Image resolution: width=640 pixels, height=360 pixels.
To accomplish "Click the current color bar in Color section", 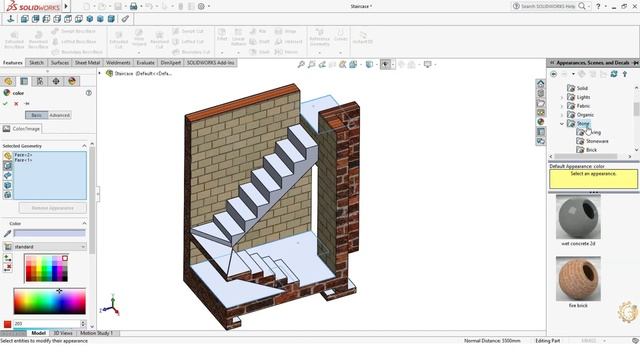I will point(49,233).
